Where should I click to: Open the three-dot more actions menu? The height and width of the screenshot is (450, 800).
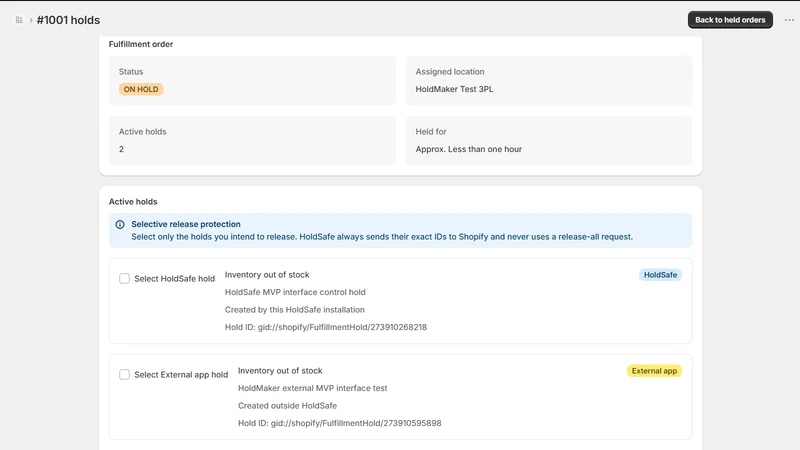[789, 20]
